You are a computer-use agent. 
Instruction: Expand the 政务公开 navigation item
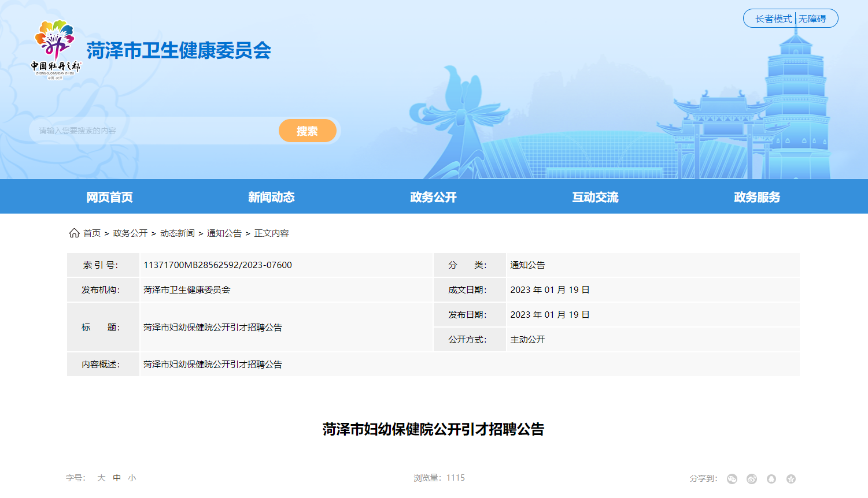coord(433,197)
